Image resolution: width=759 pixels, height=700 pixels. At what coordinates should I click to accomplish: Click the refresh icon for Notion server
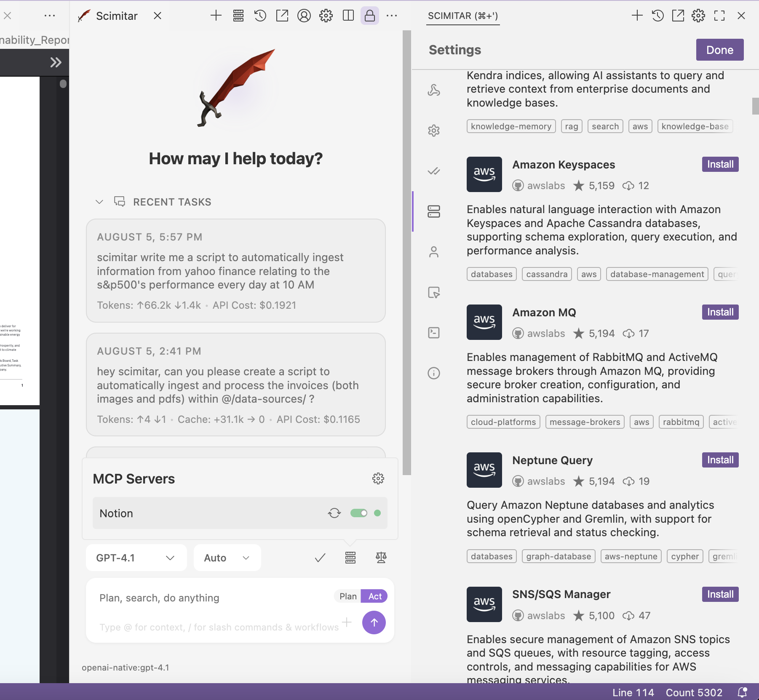334,513
